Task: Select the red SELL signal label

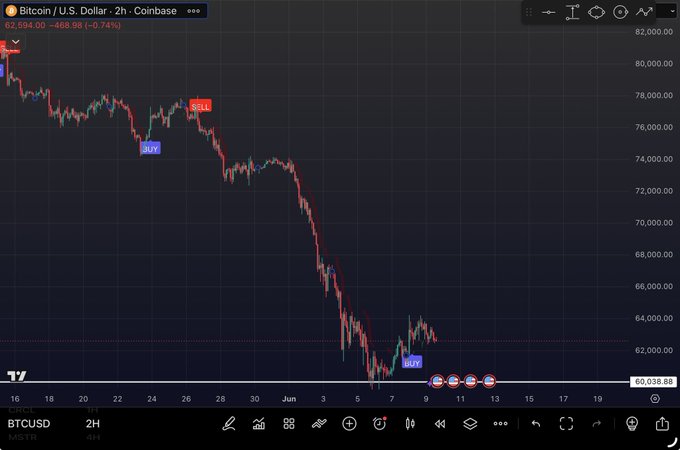Action: (200, 106)
